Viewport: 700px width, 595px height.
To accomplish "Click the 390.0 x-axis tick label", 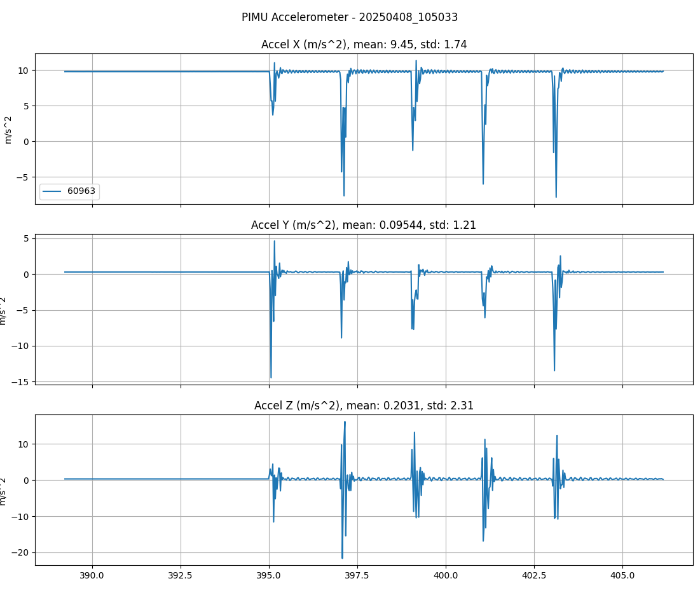I will [x=92, y=575].
